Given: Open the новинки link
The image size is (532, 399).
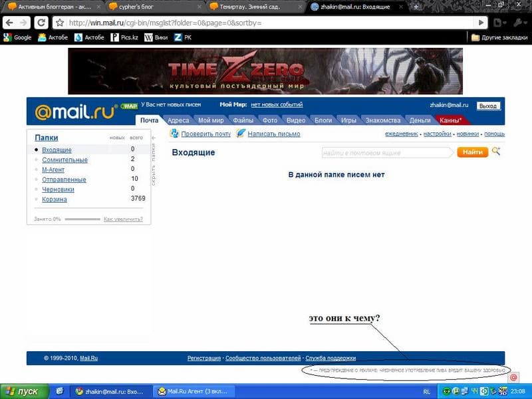Looking at the screenshot, I should 467,134.
